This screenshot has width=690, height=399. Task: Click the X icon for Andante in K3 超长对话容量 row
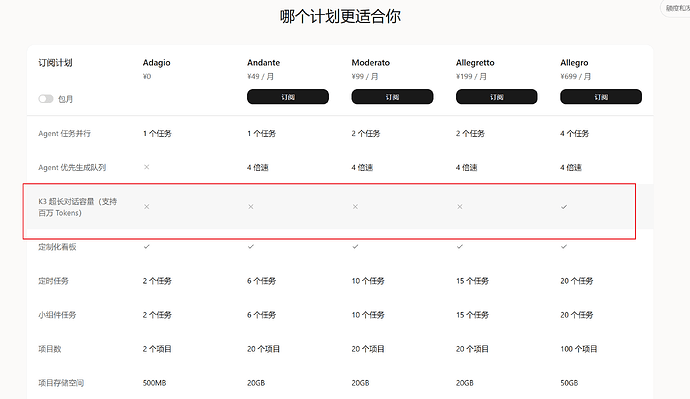tap(251, 207)
